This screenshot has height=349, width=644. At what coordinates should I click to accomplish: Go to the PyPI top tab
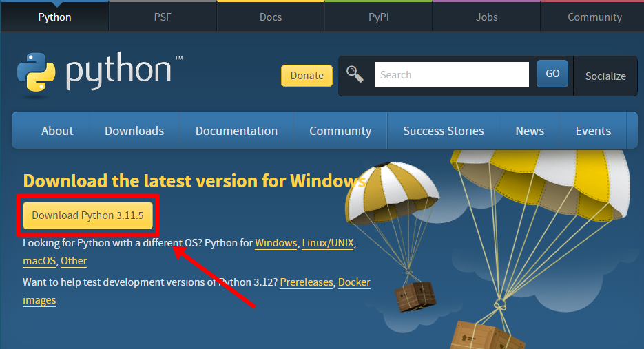click(379, 17)
